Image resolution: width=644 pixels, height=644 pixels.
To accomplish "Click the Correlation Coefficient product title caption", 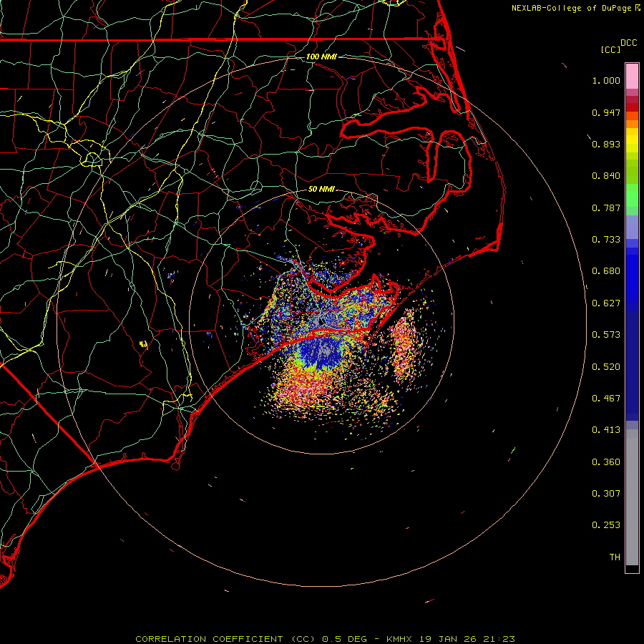I will (325, 639).
